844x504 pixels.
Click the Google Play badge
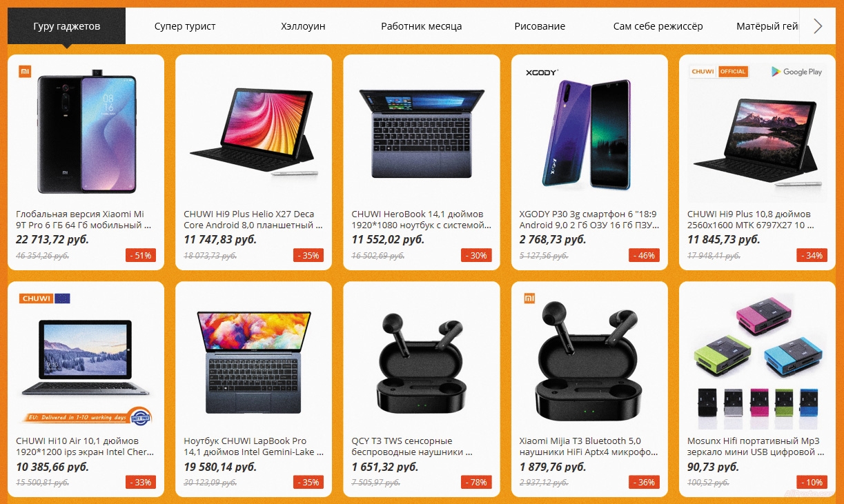[x=796, y=72]
